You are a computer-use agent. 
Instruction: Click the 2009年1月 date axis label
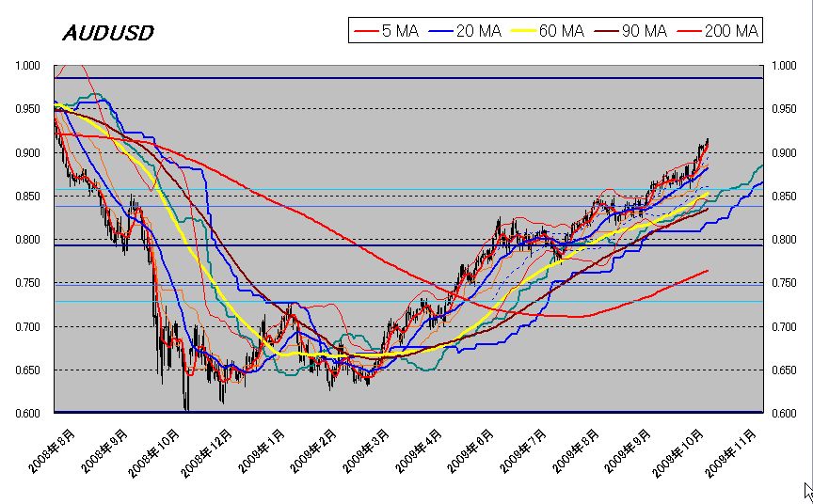(261, 451)
